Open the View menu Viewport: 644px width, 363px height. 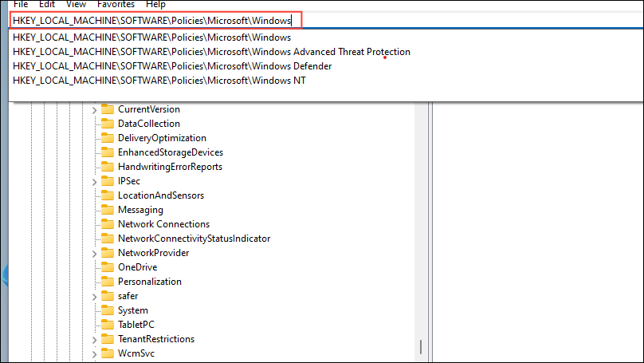pyautogui.click(x=76, y=5)
